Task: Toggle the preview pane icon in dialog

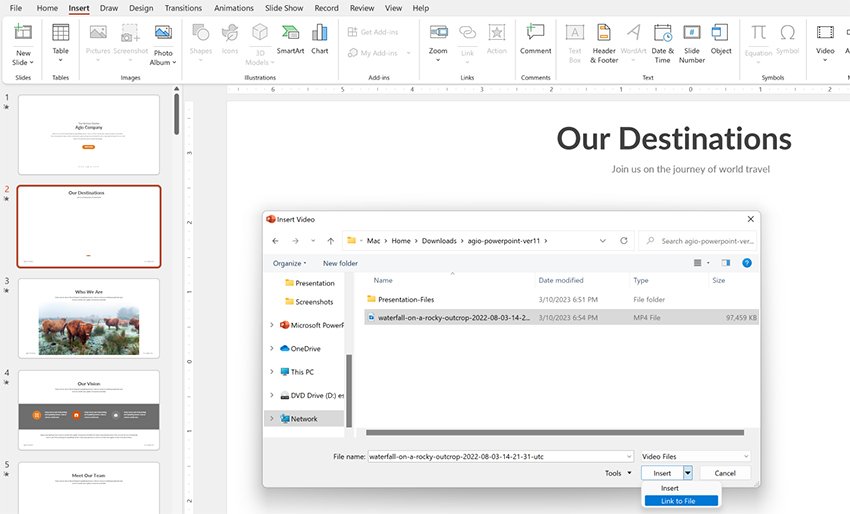Action: (726, 263)
